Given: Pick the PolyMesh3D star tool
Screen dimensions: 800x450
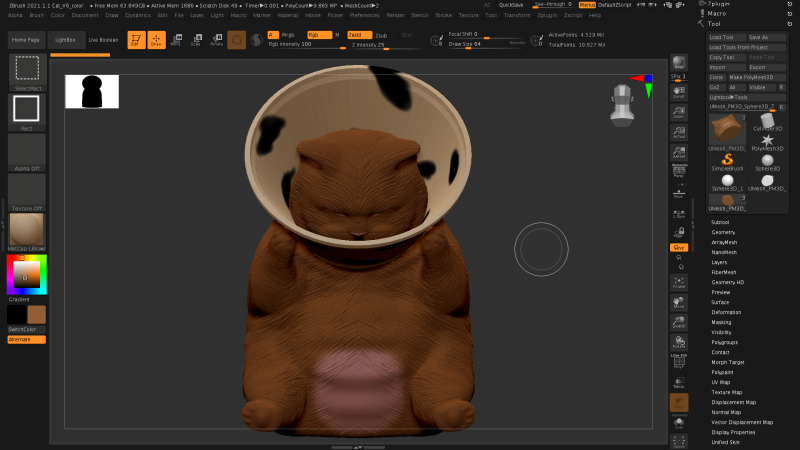Looking at the screenshot, I should click(768, 142).
